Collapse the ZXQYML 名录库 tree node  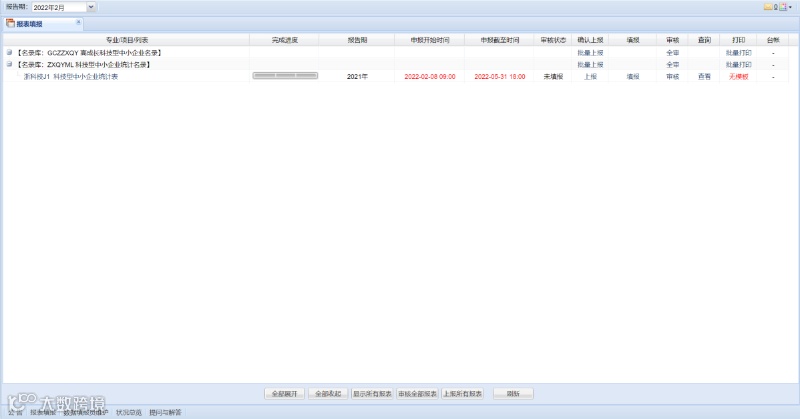[x=9, y=64]
